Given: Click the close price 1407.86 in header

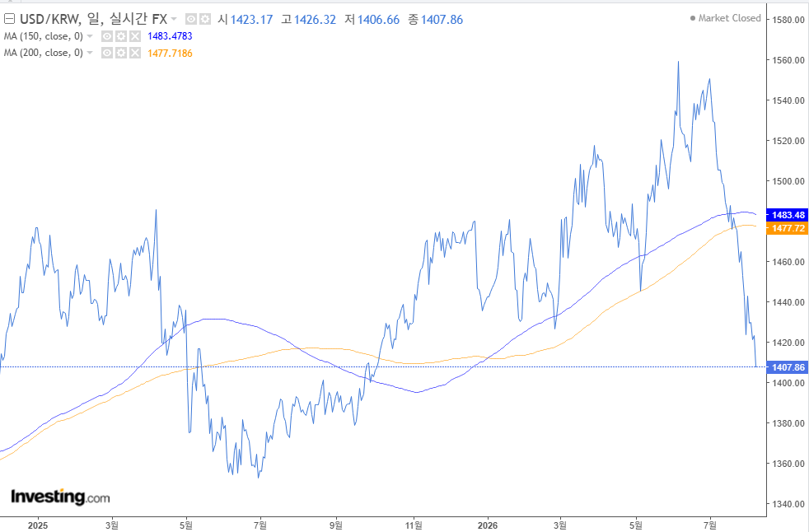Looking at the screenshot, I should [442, 20].
